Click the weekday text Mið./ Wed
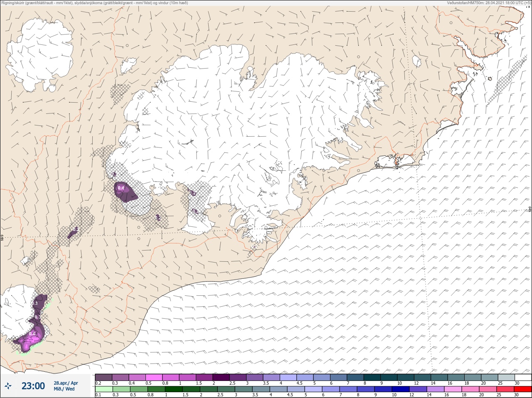 [64, 389]
